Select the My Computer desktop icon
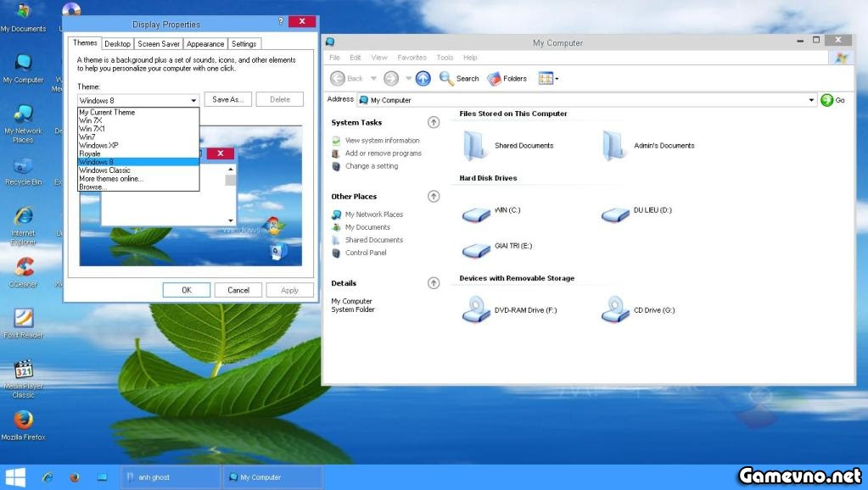Screen dimensions: 868x490 point(23,69)
